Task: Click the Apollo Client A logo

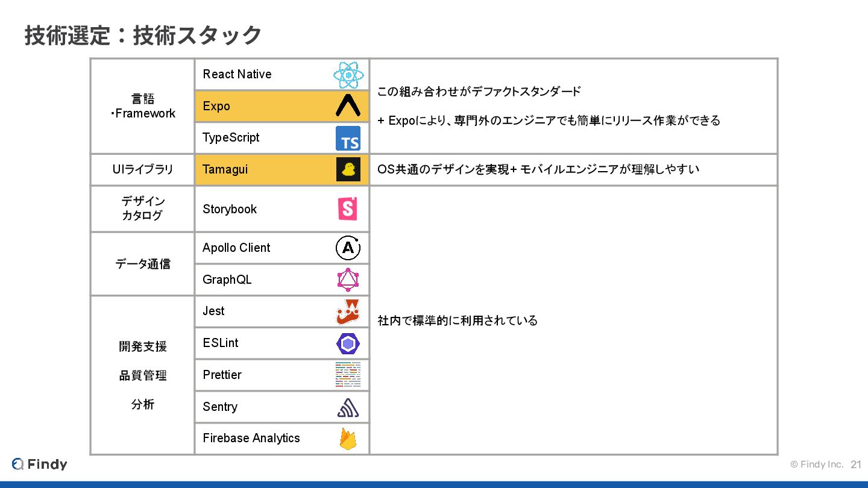Action: pos(348,248)
